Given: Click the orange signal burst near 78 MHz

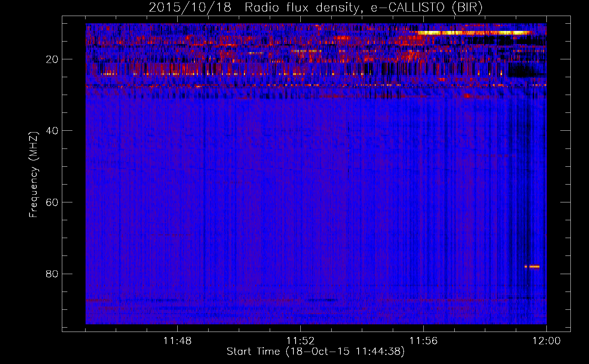Looking at the screenshot, I should pyautogui.click(x=532, y=266).
